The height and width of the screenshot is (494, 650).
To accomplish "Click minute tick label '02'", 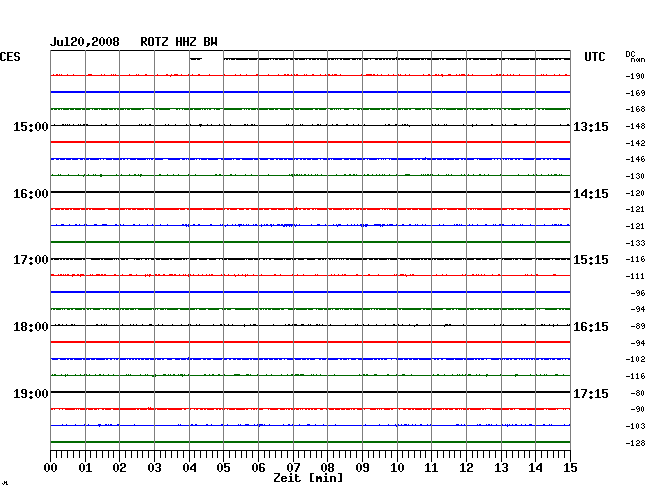I will coord(119,468).
